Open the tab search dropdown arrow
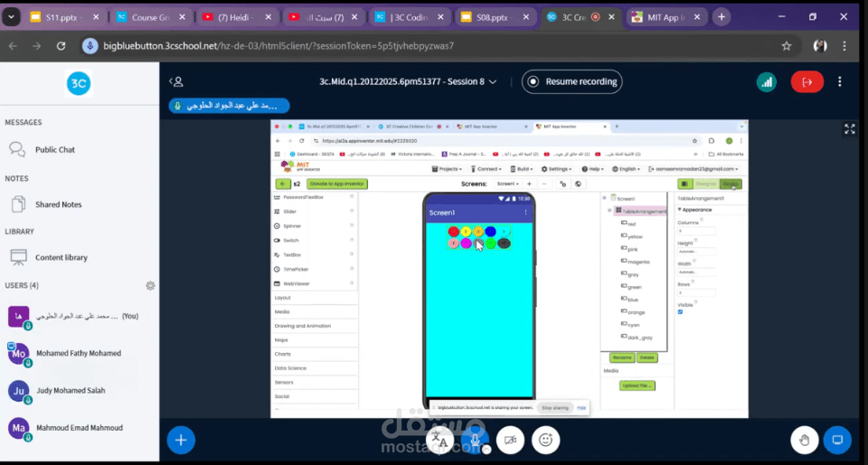The width and height of the screenshot is (868, 465). click(x=11, y=17)
